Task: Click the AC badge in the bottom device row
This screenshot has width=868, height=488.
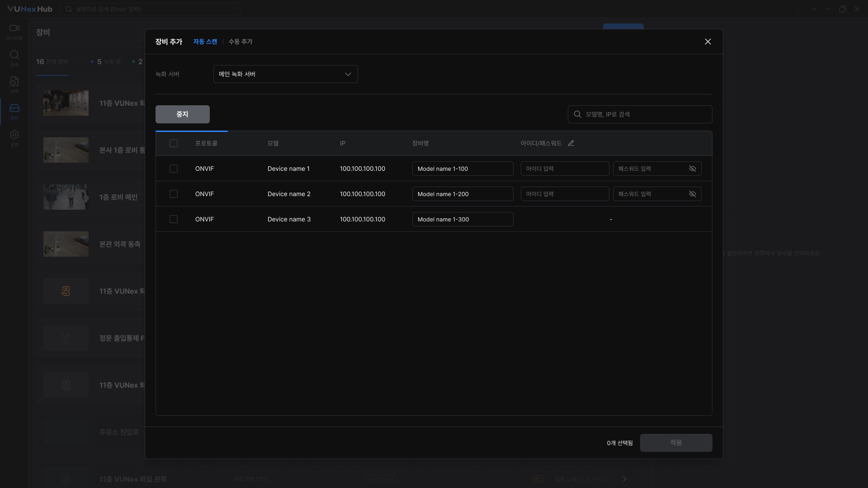Action: (538, 479)
